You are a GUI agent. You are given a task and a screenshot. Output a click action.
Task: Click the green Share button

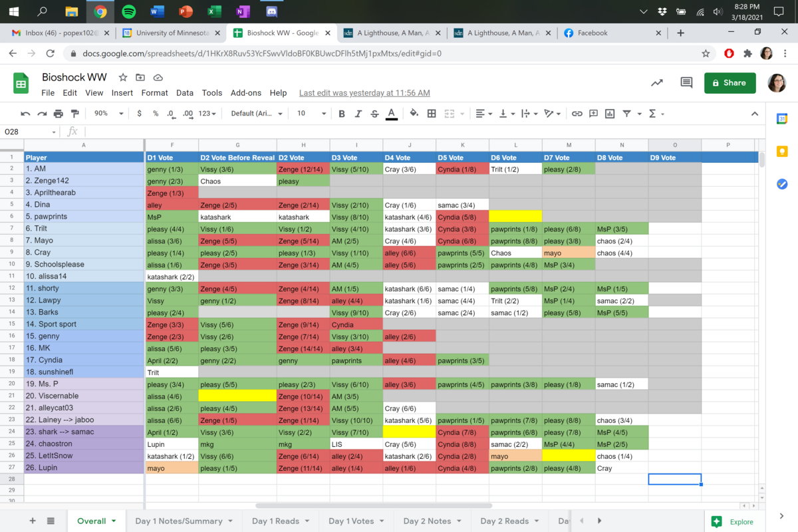click(x=730, y=83)
